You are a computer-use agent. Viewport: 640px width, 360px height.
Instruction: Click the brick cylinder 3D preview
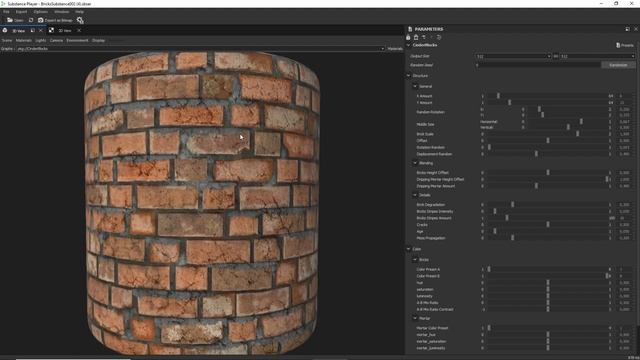click(202, 202)
